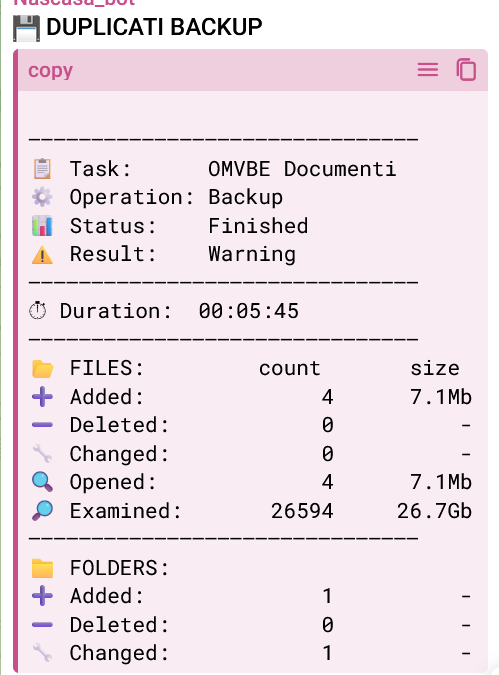
Task: Click the wrench icon beside files Changed
Action: 42,454
